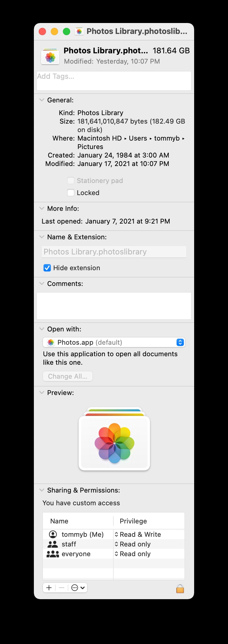Screen dimensions: 228x644
Task: Toggle the Stationery pad checkbox
Action: pos(71,181)
